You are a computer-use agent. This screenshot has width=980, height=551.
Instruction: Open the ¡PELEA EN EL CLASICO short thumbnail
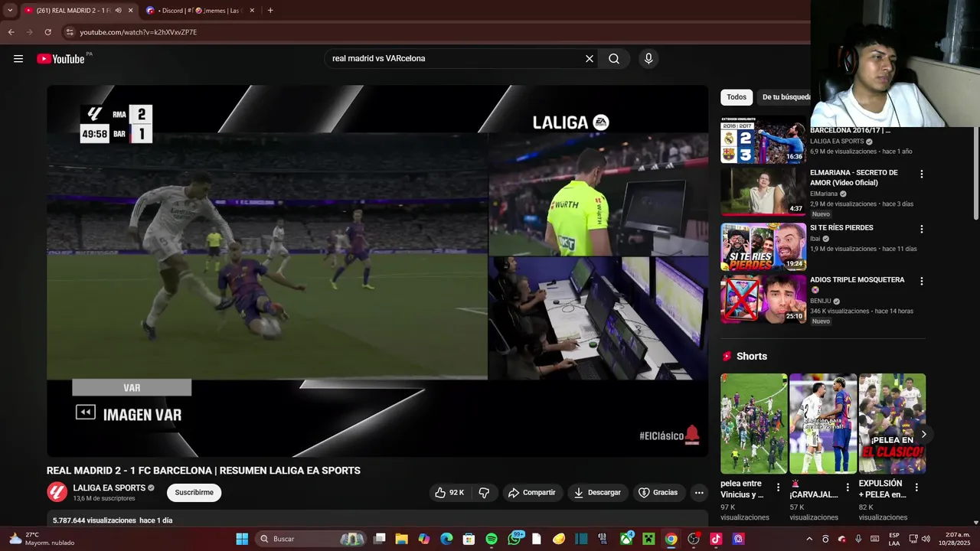tap(892, 424)
